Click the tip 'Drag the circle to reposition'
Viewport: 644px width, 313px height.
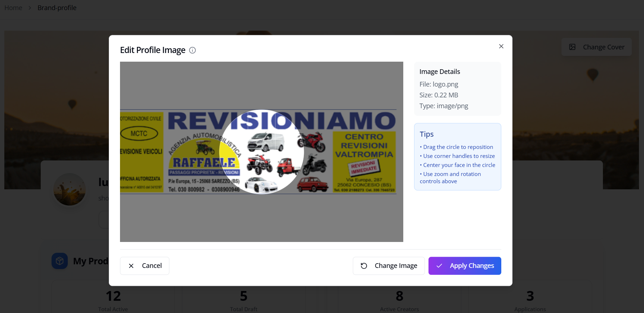[456, 147]
